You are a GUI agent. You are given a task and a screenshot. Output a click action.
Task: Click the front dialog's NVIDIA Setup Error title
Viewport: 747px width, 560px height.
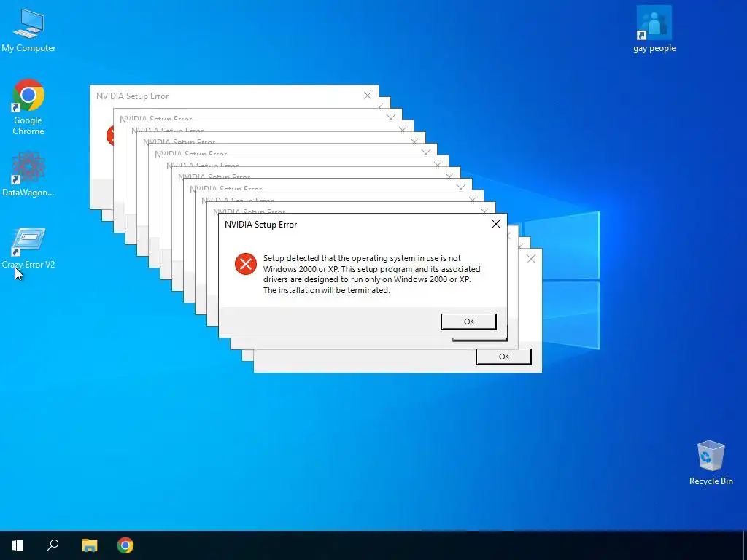pyautogui.click(x=260, y=225)
